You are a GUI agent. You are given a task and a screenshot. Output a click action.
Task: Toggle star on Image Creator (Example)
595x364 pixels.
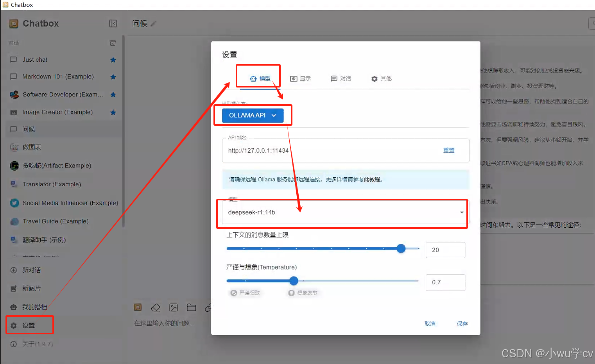point(113,112)
